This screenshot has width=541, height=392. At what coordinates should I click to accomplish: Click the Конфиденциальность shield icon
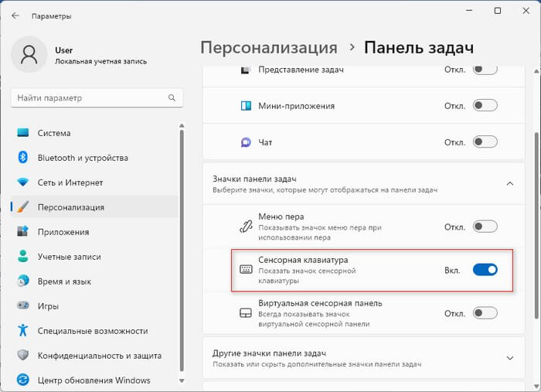(x=22, y=355)
